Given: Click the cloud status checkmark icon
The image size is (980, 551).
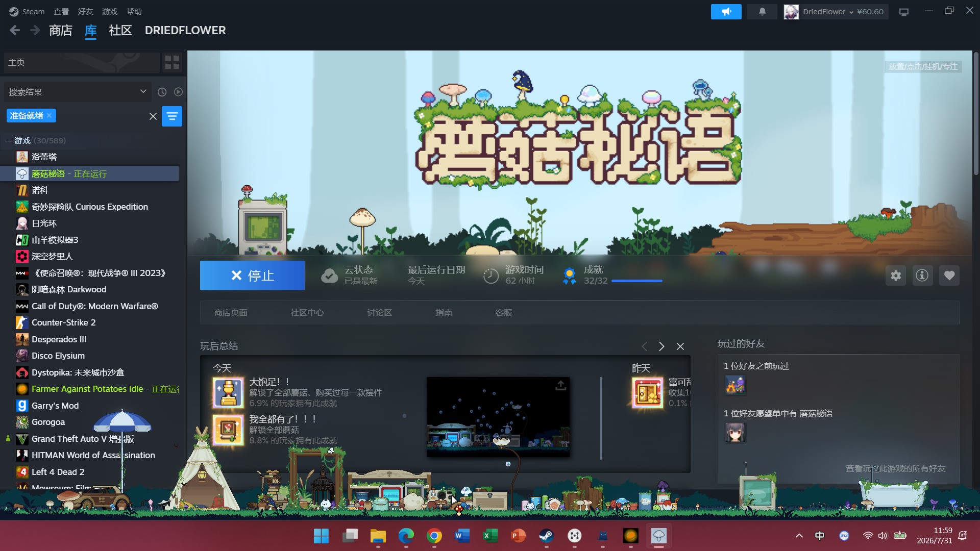Looking at the screenshot, I should [329, 276].
